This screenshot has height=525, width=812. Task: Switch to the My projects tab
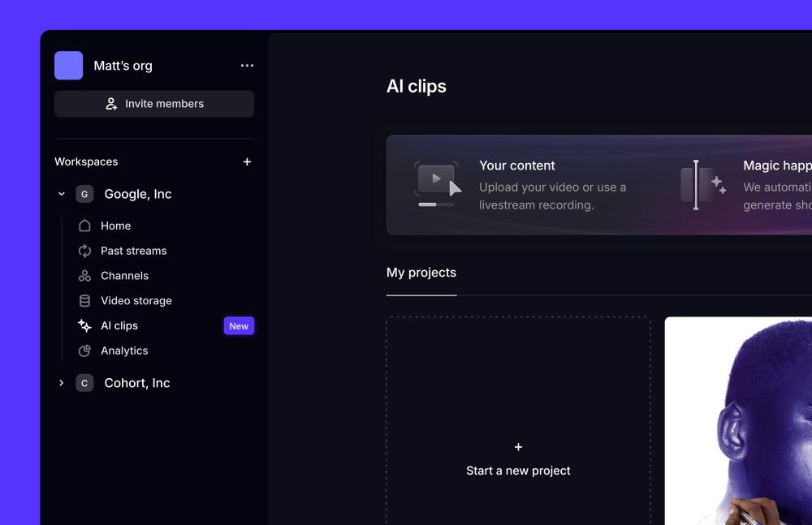click(x=421, y=273)
